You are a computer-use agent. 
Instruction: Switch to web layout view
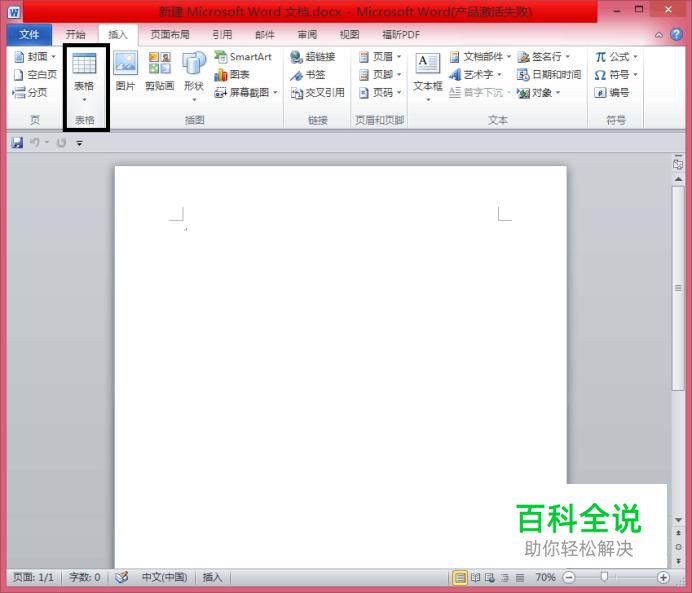coord(490,577)
